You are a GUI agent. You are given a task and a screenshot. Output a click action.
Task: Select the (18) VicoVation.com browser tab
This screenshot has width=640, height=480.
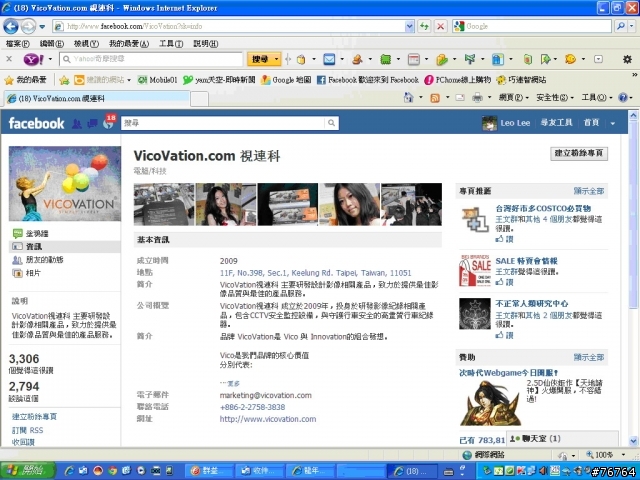(x=97, y=98)
